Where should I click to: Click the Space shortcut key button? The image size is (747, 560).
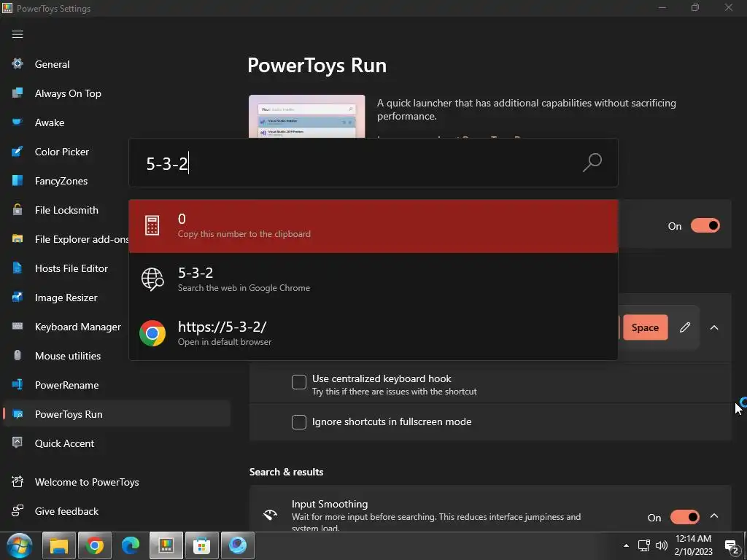coord(645,327)
